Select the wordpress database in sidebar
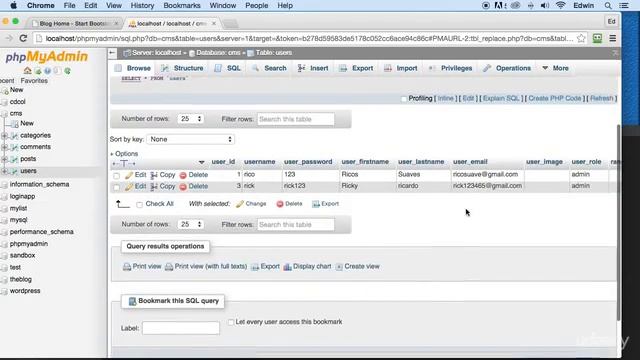640x360 pixels. tap(25, 291)
